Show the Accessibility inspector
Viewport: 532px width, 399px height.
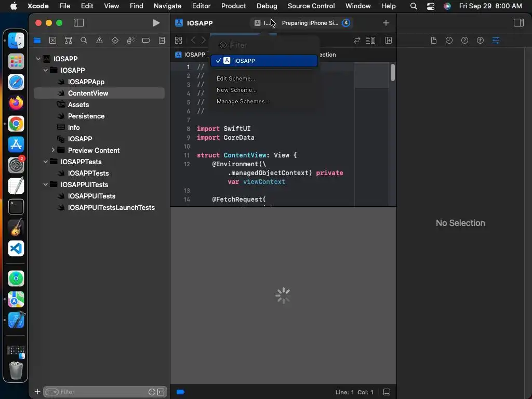pyautogui.click(x=480, y=41)
